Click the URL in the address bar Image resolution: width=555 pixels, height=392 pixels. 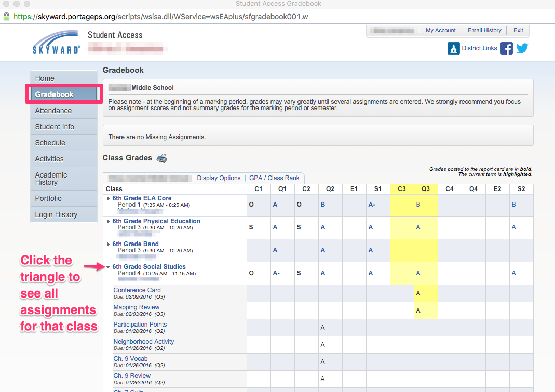161,17
